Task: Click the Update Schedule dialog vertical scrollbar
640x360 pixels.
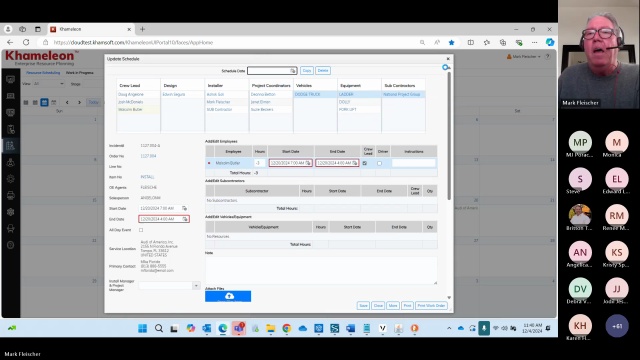Action: click(x=449, y=136)
